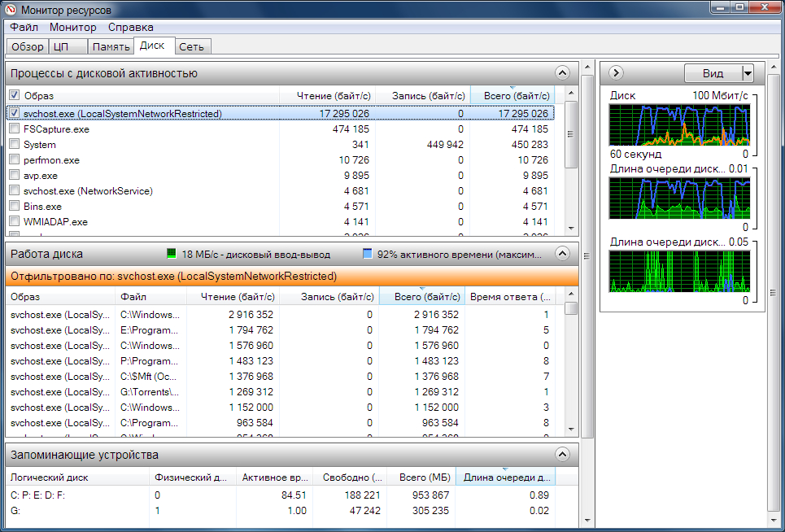Screen dimensions: 785x532
Task: Open the Файл menu
Action: click(24, 27)
